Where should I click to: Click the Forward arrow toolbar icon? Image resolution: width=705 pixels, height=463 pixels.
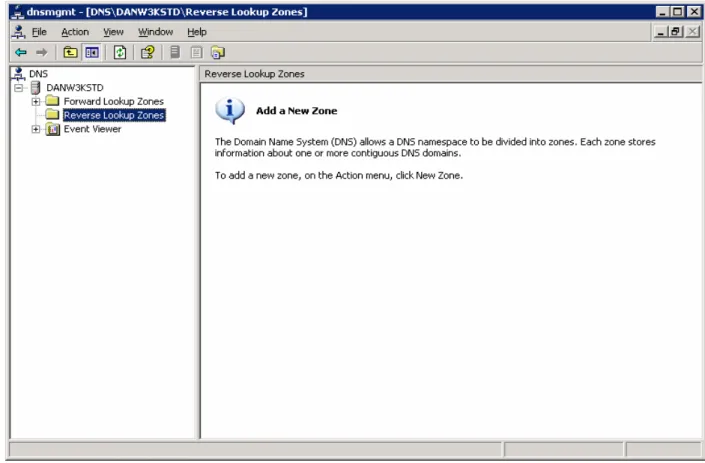pyautogui.click(x=41, y=53)
